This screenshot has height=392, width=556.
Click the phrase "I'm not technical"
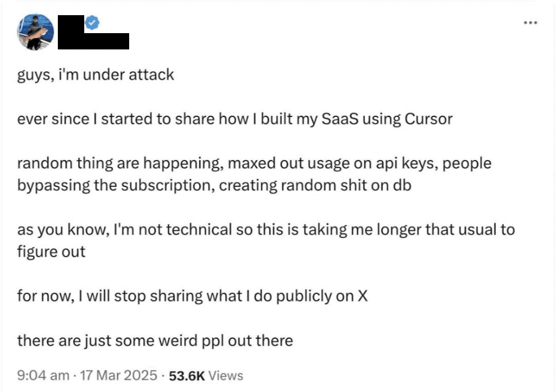click(172, 230)
